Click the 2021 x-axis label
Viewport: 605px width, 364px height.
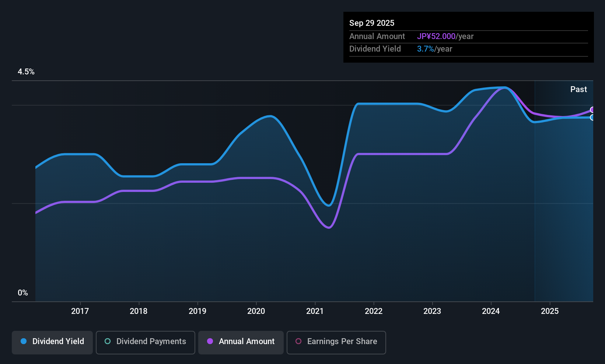(x=315, y=311)
